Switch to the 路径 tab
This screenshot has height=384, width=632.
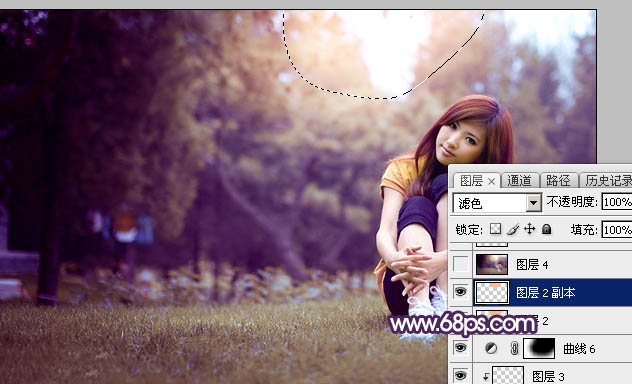click(558, 181)
